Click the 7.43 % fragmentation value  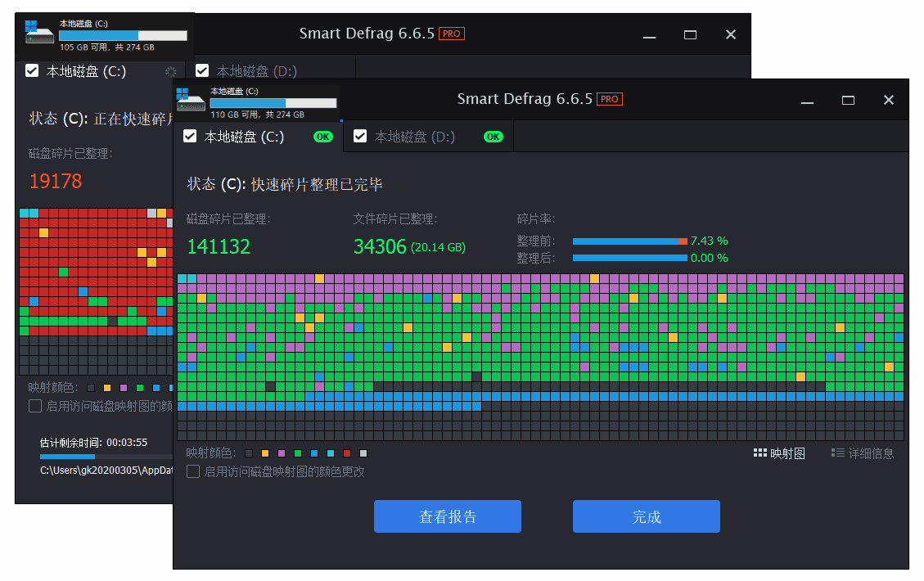(x=710, y=241)
